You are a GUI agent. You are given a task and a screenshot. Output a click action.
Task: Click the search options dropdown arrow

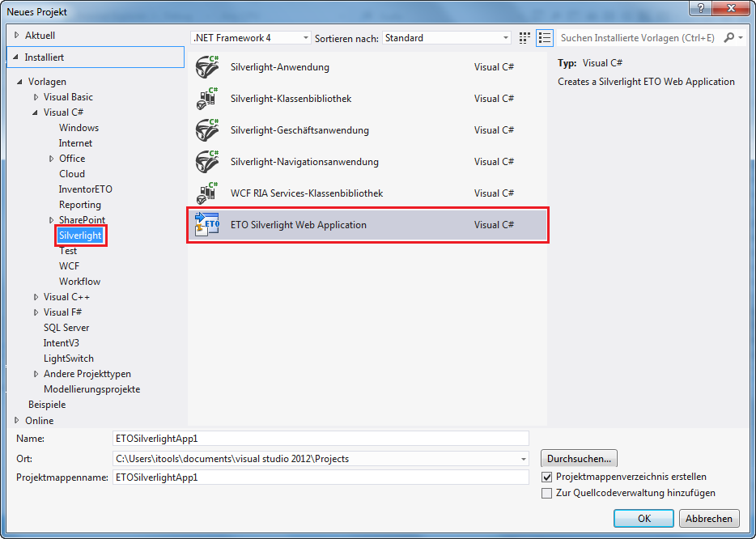[x=741, y=37]
